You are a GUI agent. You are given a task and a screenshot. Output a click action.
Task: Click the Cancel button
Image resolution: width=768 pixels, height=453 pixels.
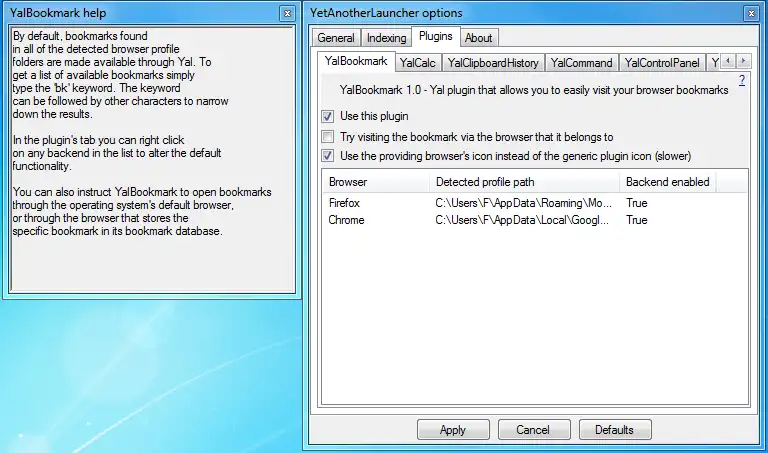(534, 429)
